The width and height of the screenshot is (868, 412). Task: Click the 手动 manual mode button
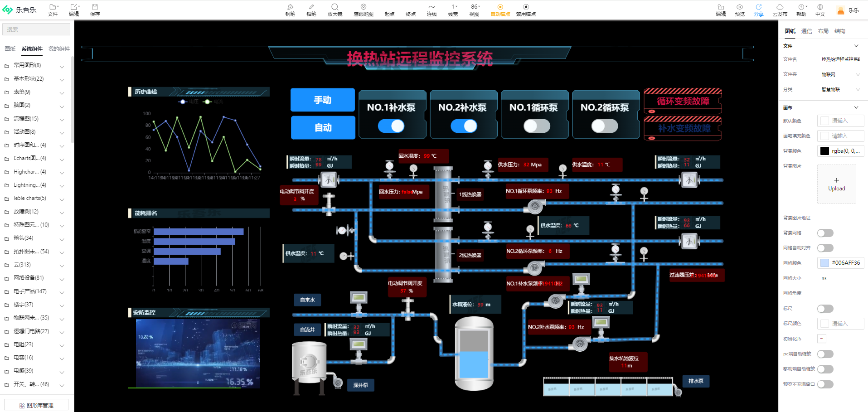pyautogui.click(x=322, y=100)
